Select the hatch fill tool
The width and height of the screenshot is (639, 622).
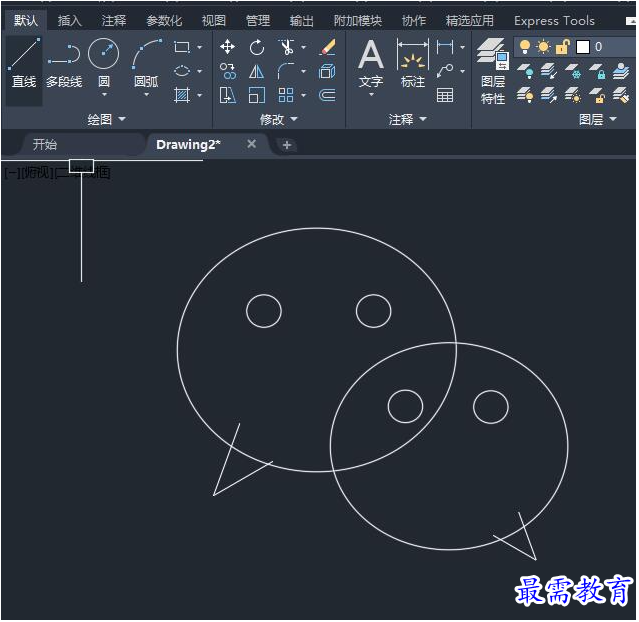182,95
